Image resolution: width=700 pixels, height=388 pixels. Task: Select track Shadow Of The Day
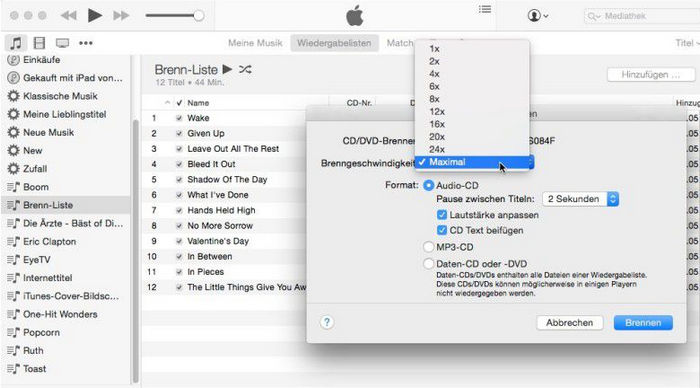point(227,179)
